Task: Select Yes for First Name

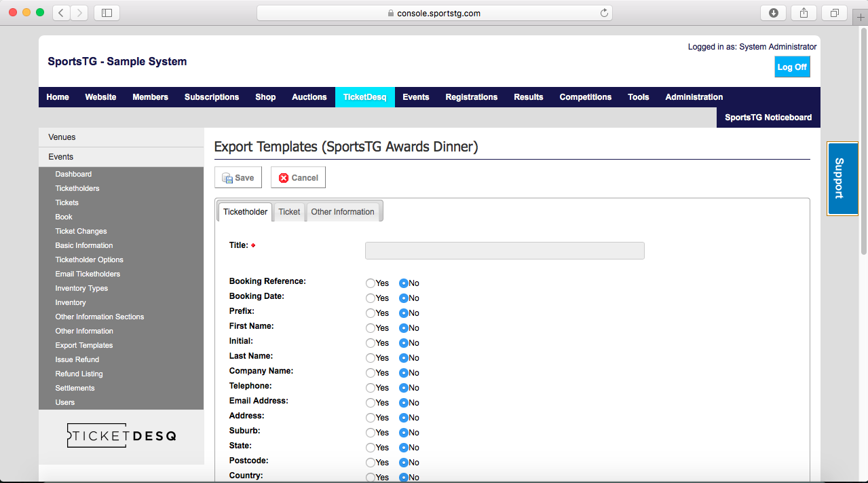Action: (x=371, y=328)
